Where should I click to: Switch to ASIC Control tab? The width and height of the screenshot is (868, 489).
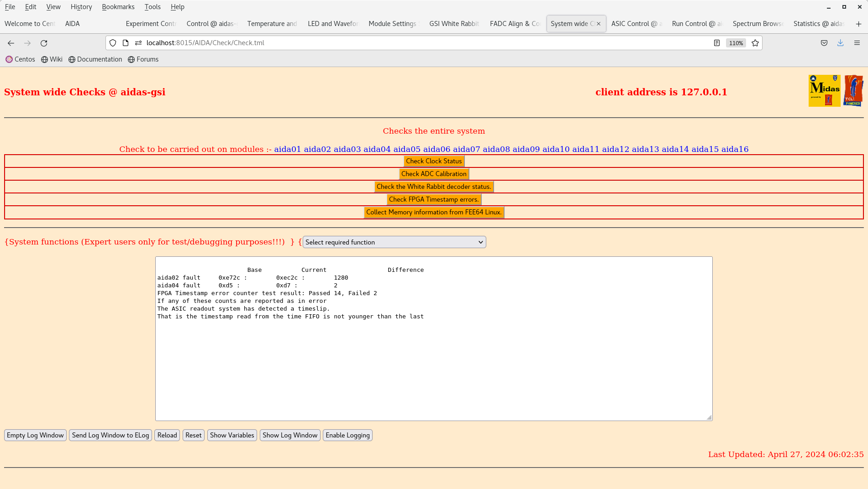(637, 24)
